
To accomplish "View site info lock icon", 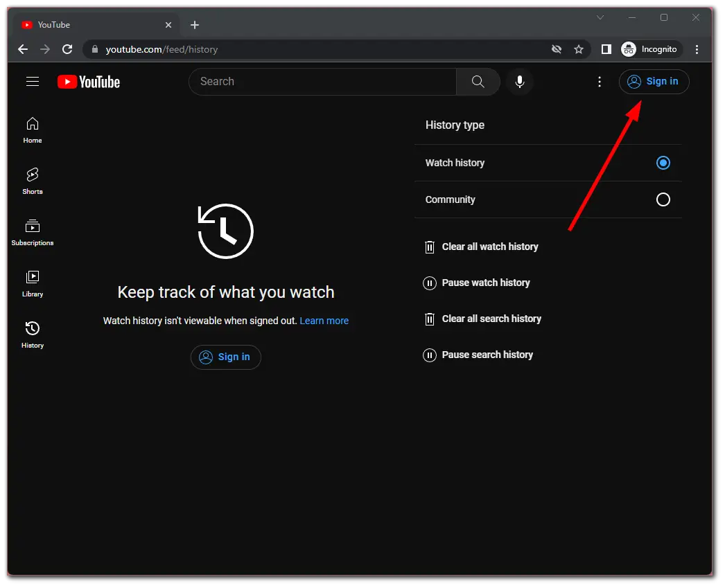I will [x=95, y=49].
